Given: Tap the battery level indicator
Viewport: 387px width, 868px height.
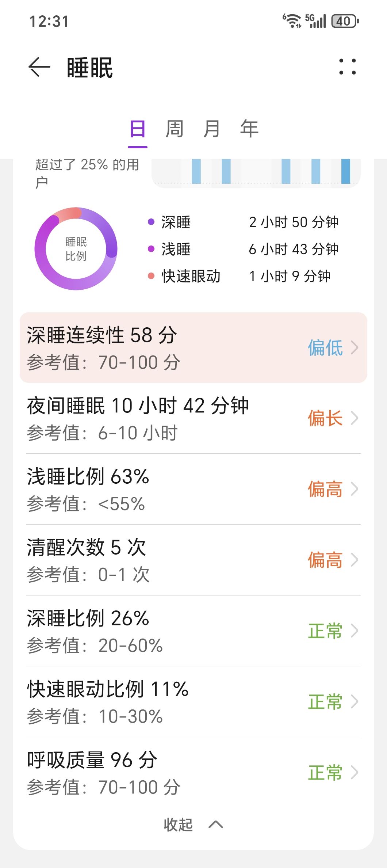Looking at the screenshot, I should tap(345, 21).
